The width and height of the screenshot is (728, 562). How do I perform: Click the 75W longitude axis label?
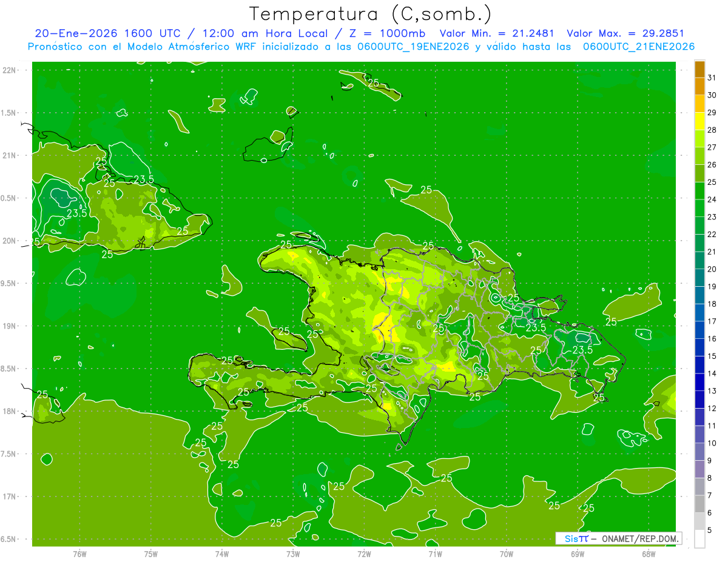pos(151,554)
